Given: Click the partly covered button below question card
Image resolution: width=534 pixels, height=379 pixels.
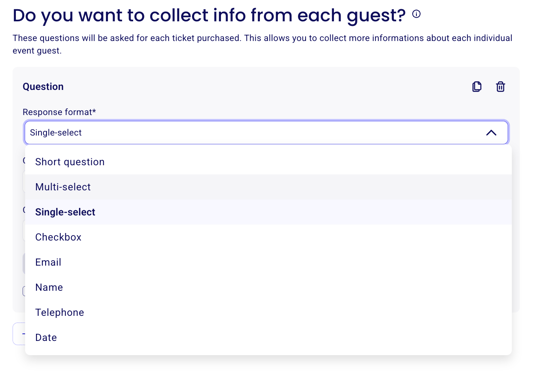Looking at the screenshot, I should pyautogui.click(x=19, y=334).
